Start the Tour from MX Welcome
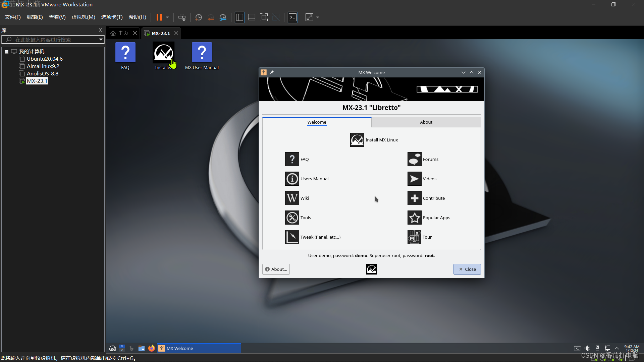This screenshot has height=362, width=644. coord(414,237)
